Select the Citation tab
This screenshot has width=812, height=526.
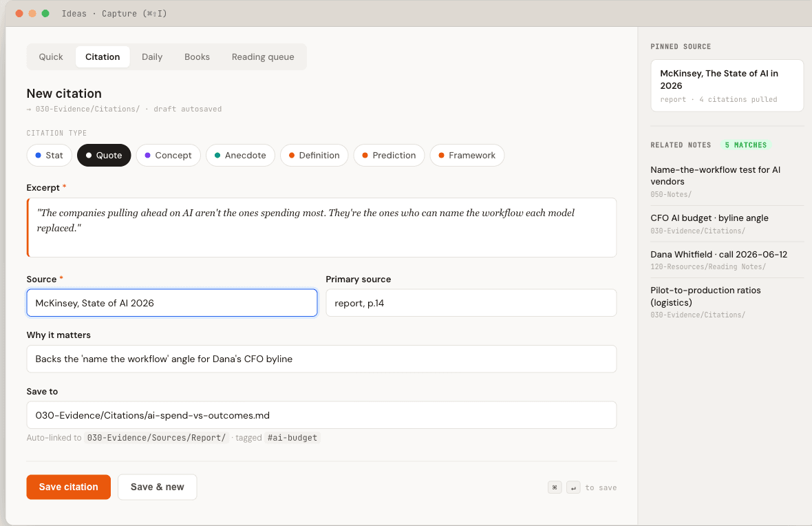point(103,57)
